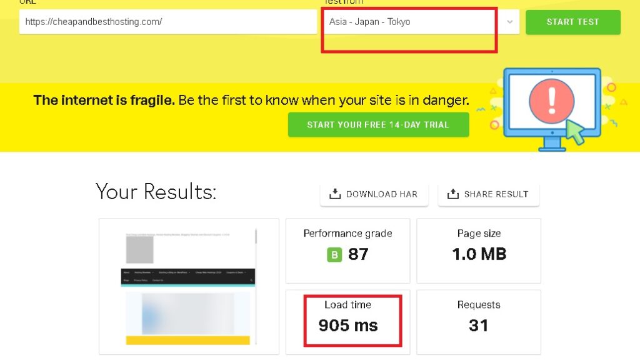Click the SHARE RESULT text label

click(496, 194)
